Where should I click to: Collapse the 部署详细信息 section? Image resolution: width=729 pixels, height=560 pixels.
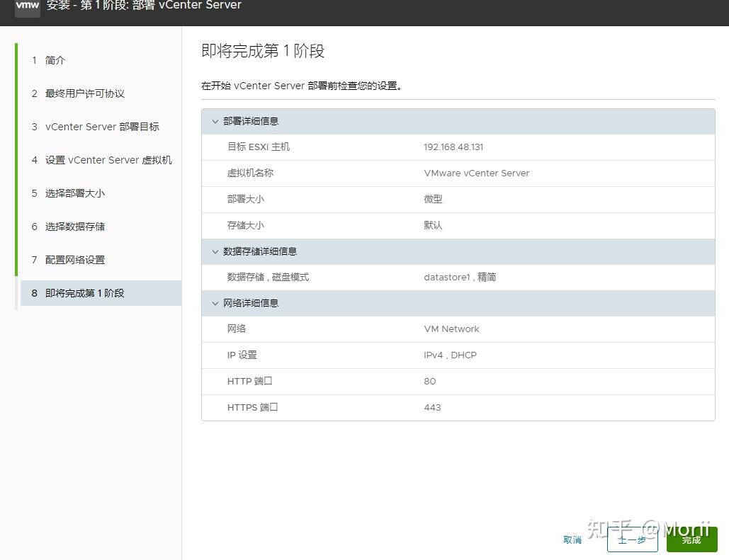point(215,121)
